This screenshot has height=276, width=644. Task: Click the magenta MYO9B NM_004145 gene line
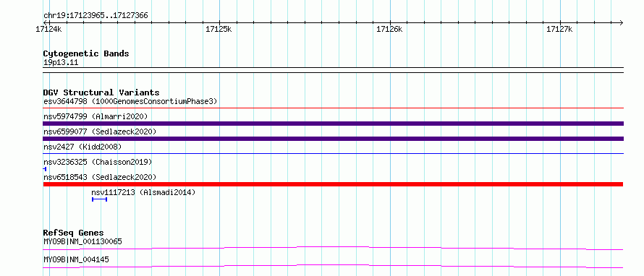[333, 266]
